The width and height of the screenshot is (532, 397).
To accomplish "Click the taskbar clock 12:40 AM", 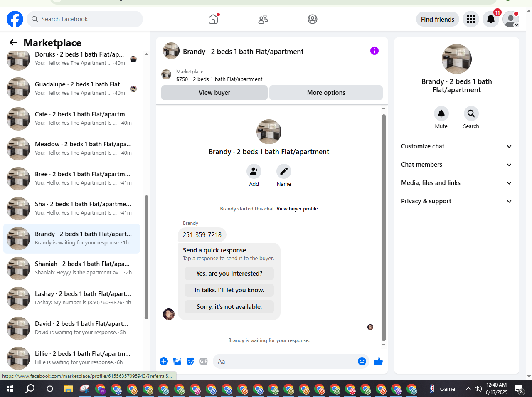I will [x=497, y=389].
